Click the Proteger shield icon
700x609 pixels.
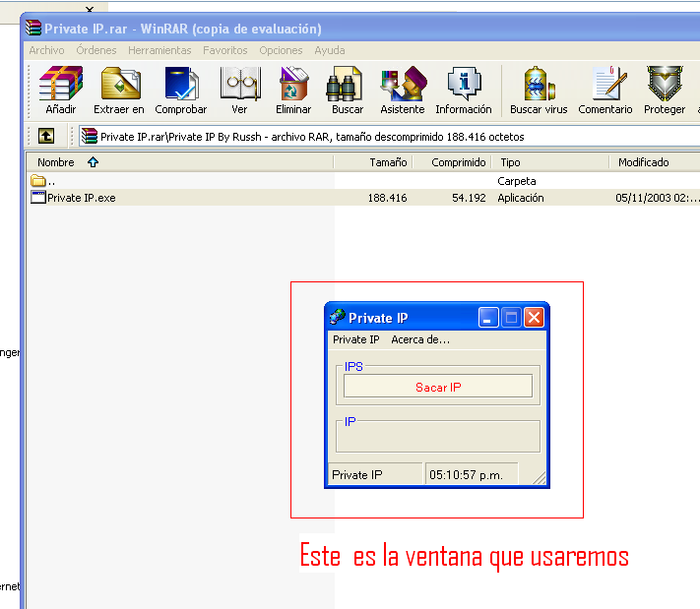(665, 83)
